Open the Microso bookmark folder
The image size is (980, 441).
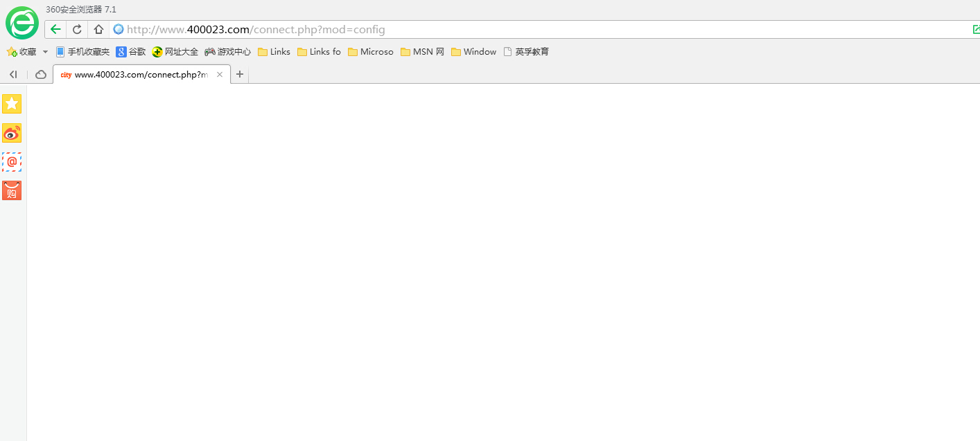tap(370, 52)
